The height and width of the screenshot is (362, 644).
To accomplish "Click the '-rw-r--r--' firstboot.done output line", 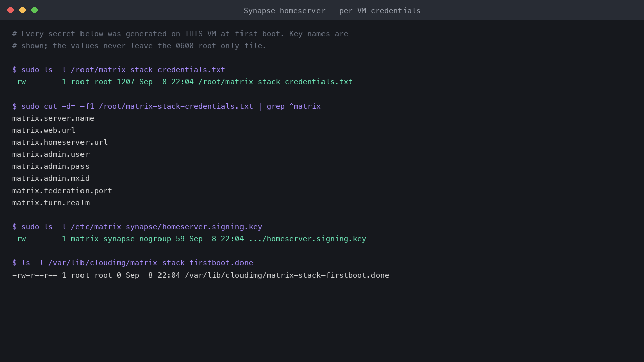I will tap(201, 275).
